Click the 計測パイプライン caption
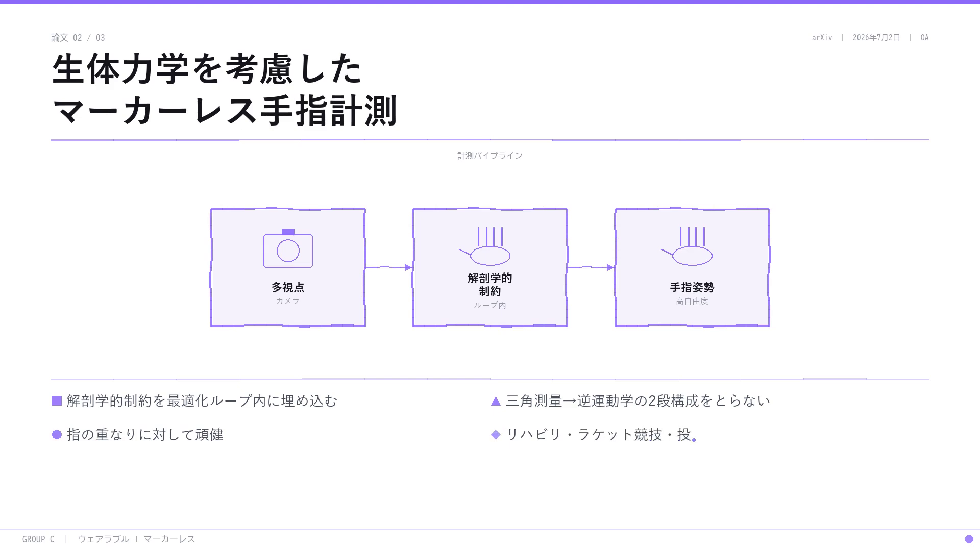The image size is (980, 551). point(490,156)
